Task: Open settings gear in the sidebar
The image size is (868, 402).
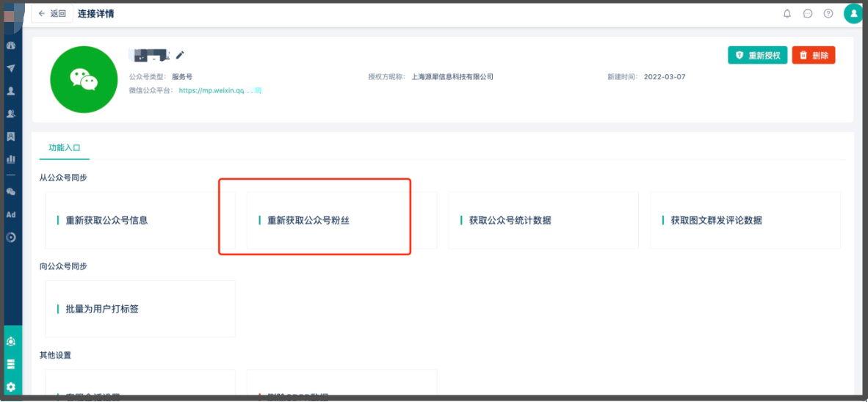Action: pyautogui.click(x=10, y=387)
